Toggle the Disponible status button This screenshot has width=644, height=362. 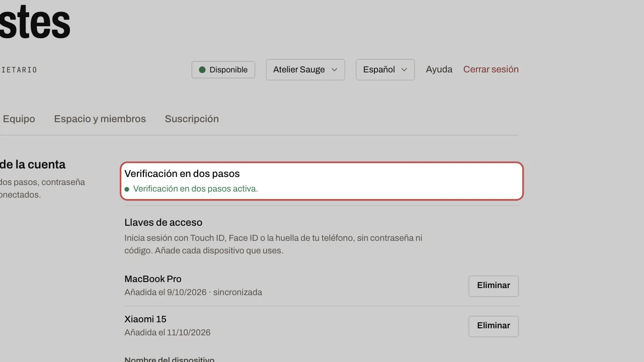(223, 70)
